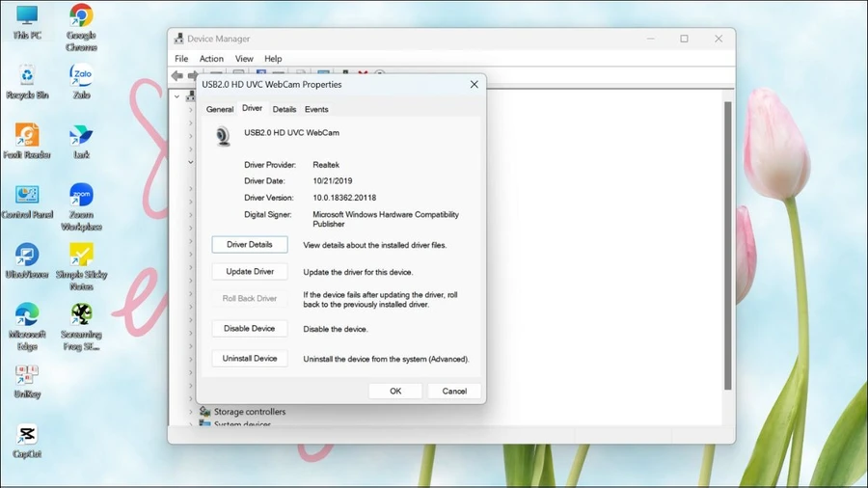Open Zoom Workplace shortcut
The image size is (868, 488).
(x=81, y=206)
